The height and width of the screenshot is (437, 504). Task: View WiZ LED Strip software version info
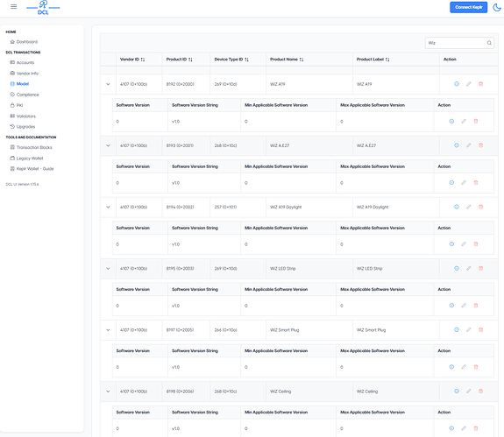tap(451, 306)
